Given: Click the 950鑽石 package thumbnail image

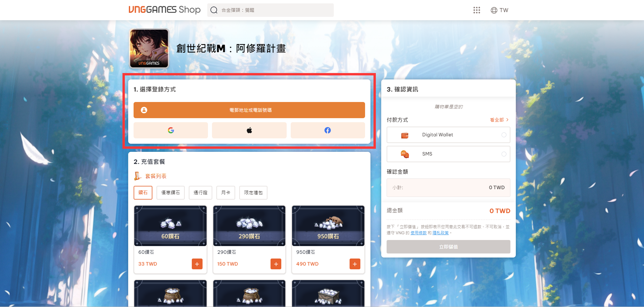Looking at the screenshot, I should pyautogui.click(x=328, y=226).
